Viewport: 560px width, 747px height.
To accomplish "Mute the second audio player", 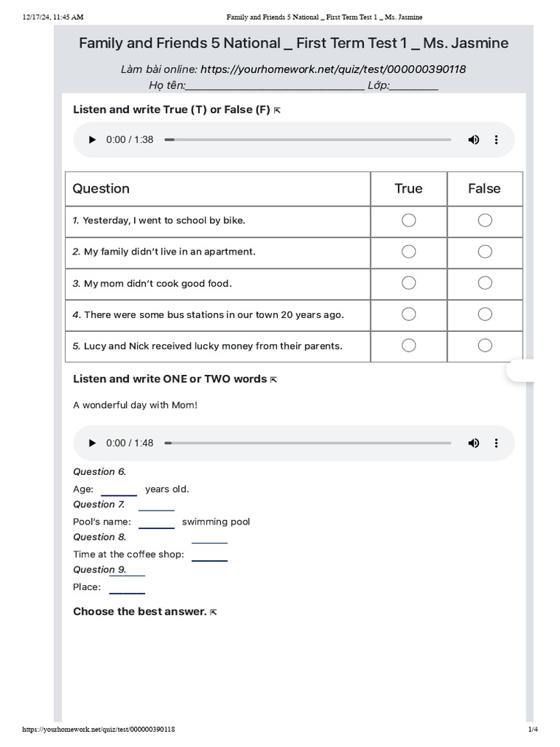I will pos(474,443).
